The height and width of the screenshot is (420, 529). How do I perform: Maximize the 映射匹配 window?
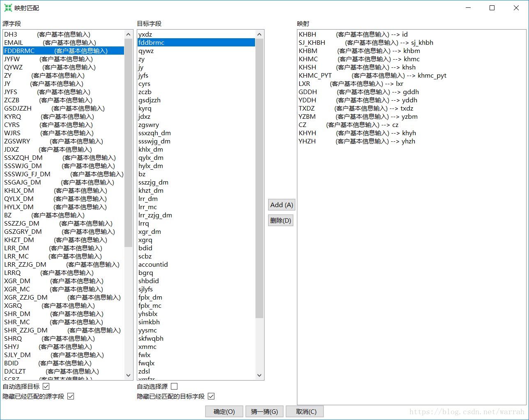492,8
